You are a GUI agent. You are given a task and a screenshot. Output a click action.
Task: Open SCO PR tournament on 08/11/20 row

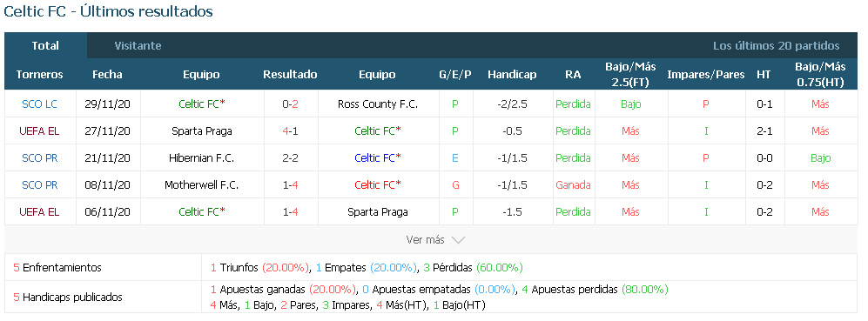click(39, 184)
